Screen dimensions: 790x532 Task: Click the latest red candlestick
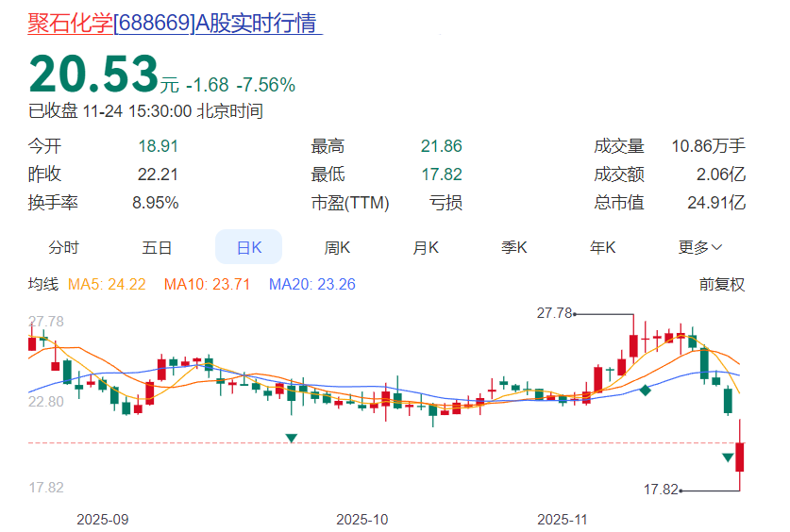click(740, 457)
